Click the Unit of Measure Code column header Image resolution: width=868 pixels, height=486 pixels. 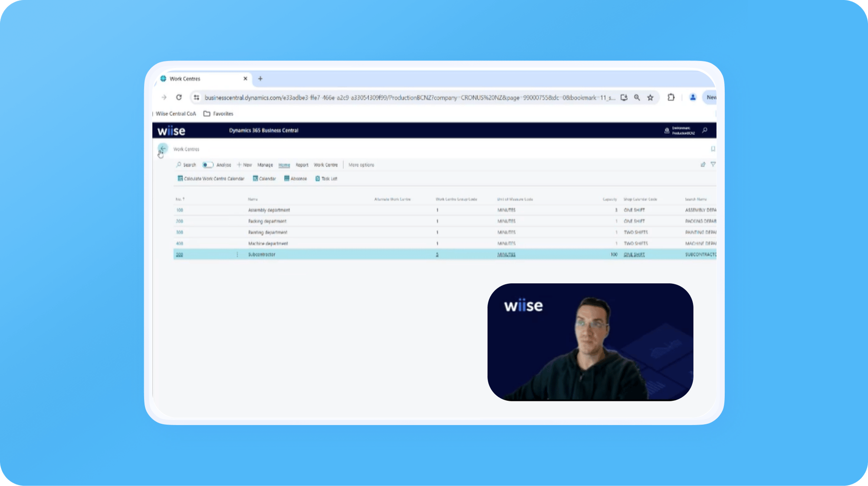[x=515, y=199]
